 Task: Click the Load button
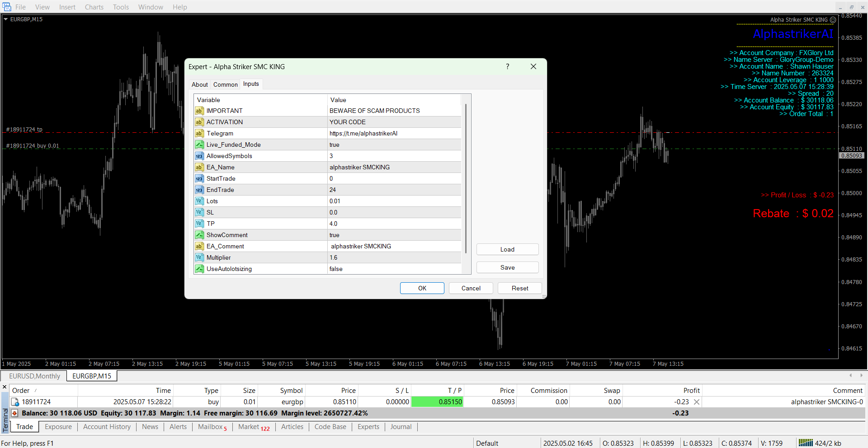pyautogui.click(x=507, y=249)
